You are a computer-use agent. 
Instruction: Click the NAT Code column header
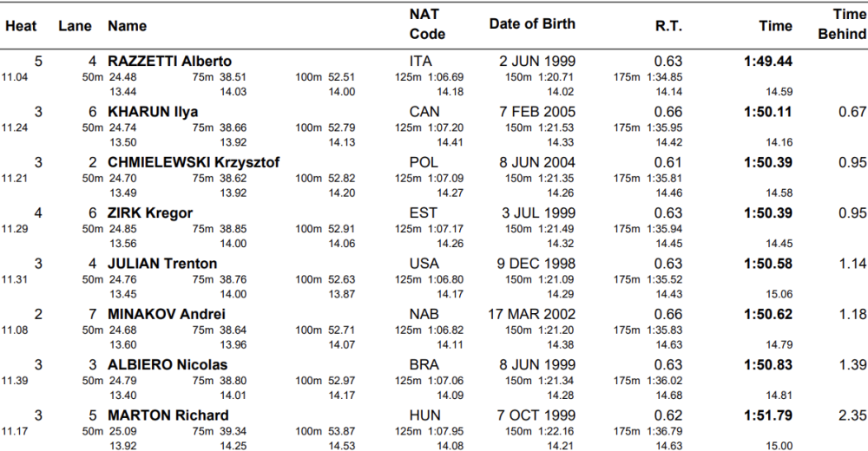click(426, 25)
